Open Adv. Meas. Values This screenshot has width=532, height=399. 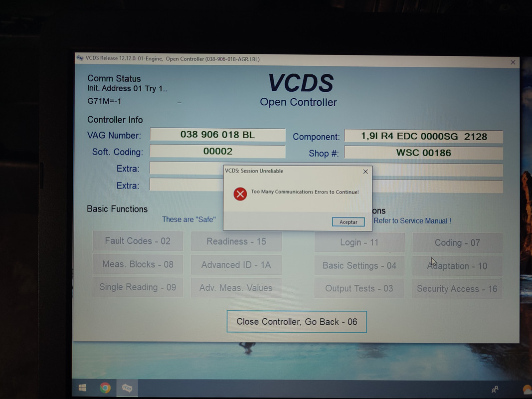point(236,288)
